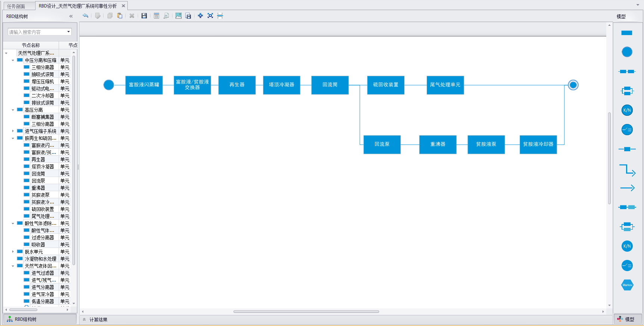The width and height of the screenshot is (644, 326).
Task: Save the RBD design with the floppy icon
Action: (x=144, y=16)
